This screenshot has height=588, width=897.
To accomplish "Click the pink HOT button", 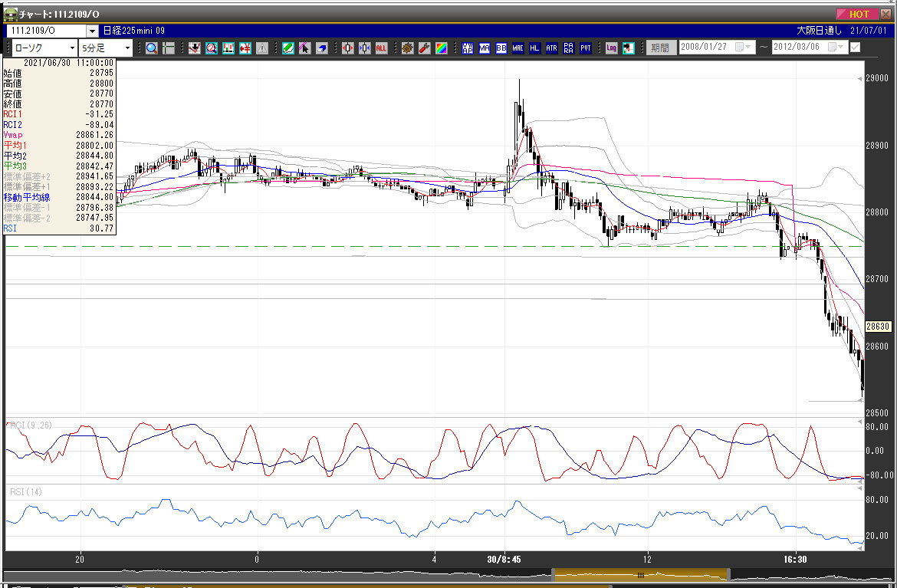I will tap(856, 15).
